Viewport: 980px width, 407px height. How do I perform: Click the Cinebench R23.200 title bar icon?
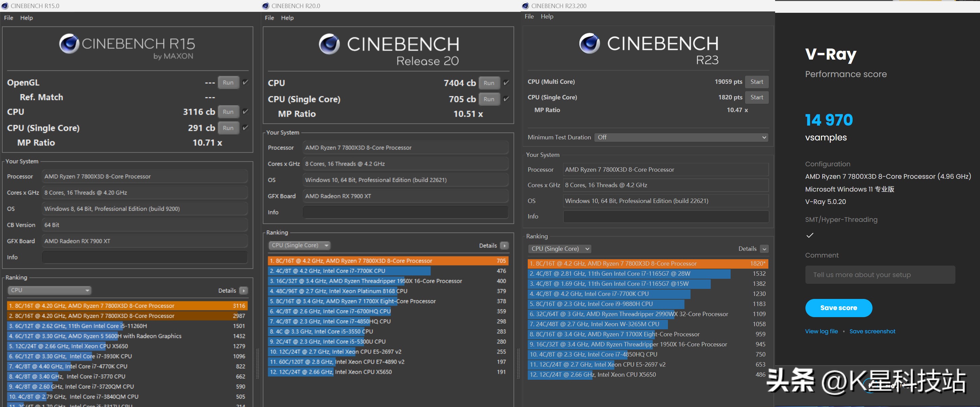tap(525, 6)
